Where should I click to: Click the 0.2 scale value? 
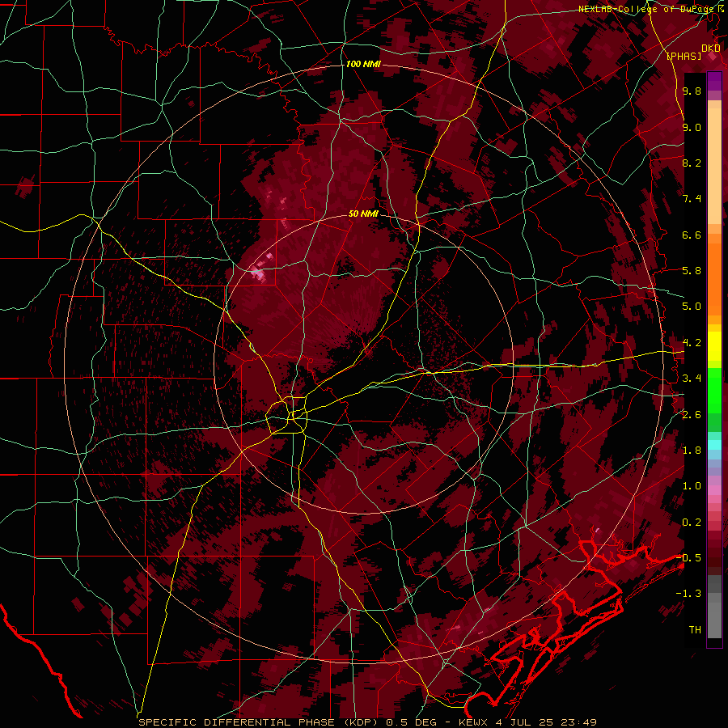pos(692,523)
